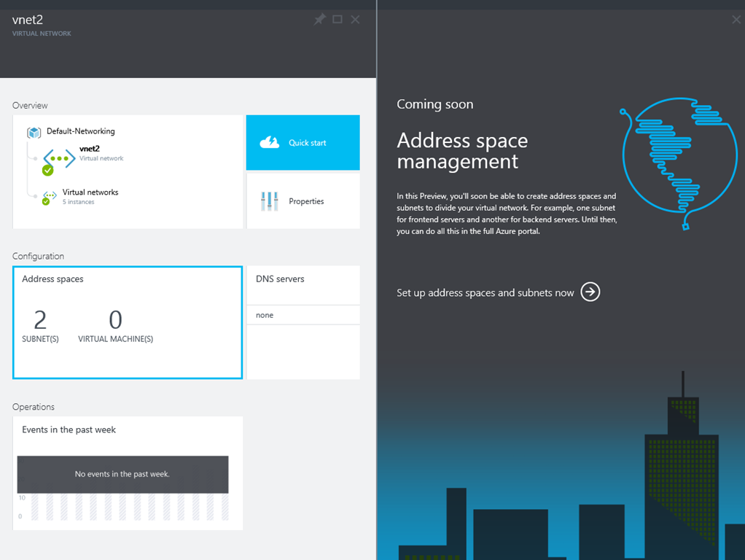The width and height of the screenshot is (745, 560).
Task: Click the Configuration section heading
Action: click(38, 256)
